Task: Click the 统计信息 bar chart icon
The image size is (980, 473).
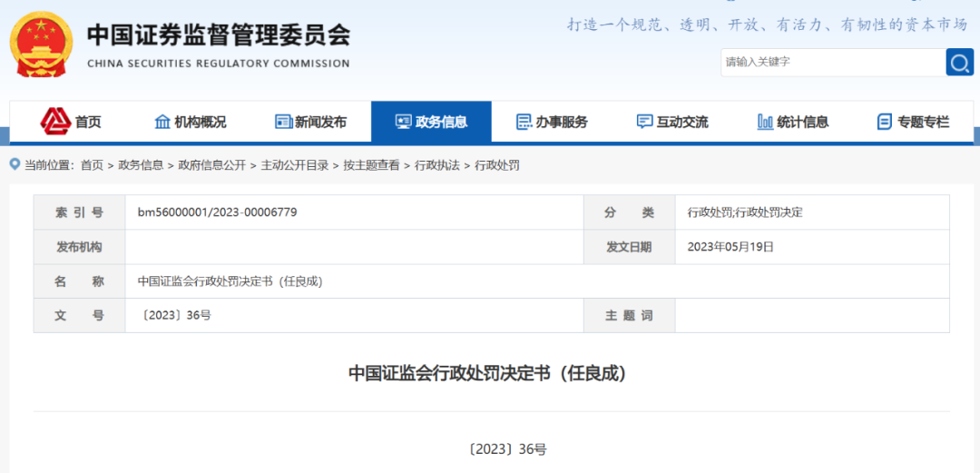Action: pyautogui.click(x=765, y=122)
